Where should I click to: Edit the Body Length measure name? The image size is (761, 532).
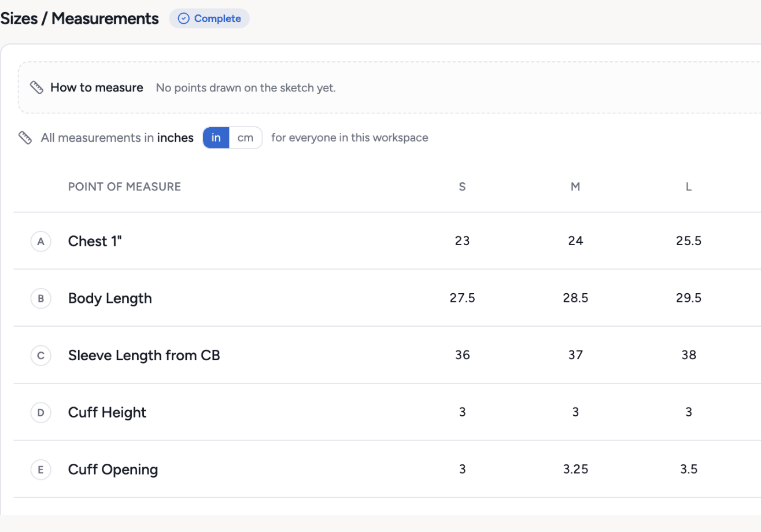coord(110,298)
